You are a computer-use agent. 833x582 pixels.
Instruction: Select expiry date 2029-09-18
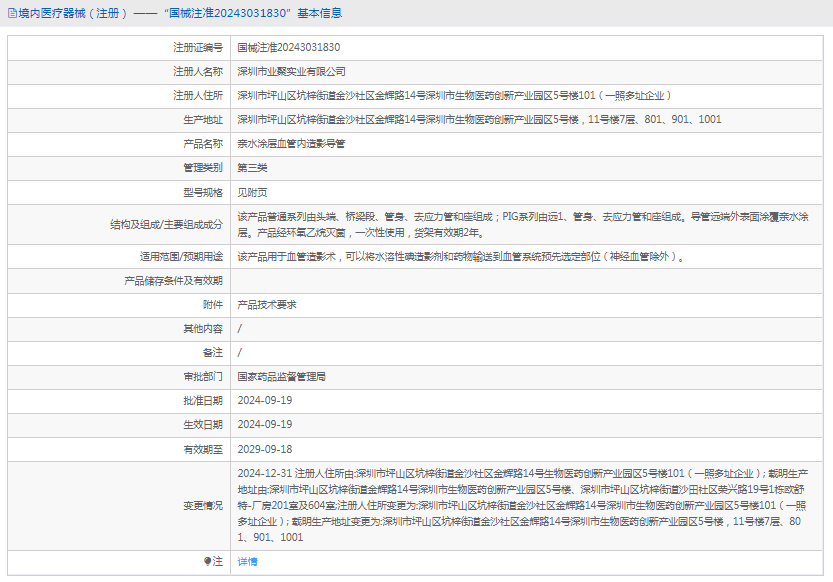(265, 450)
